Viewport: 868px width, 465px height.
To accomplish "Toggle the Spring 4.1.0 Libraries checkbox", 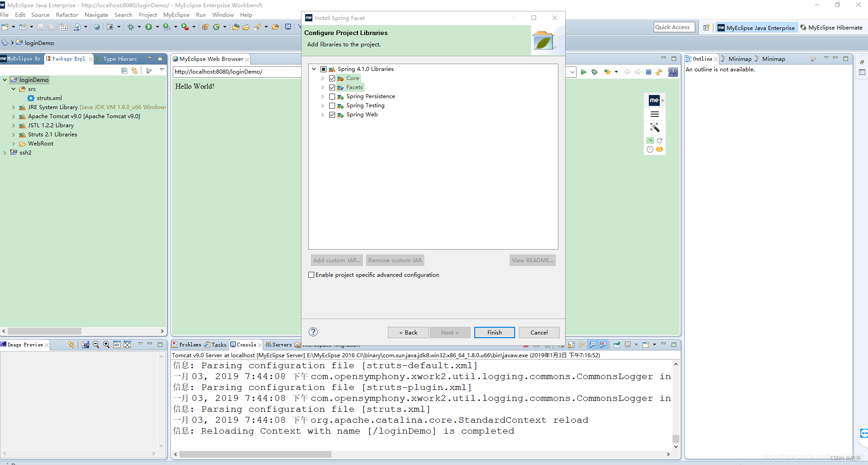I will point(324,69).
